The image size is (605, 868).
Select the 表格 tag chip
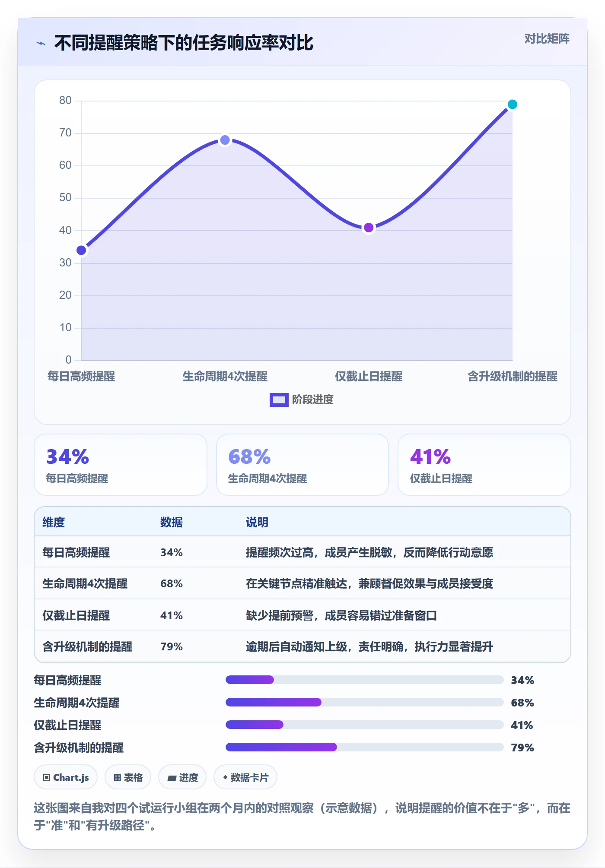click(x=128, y=777)
